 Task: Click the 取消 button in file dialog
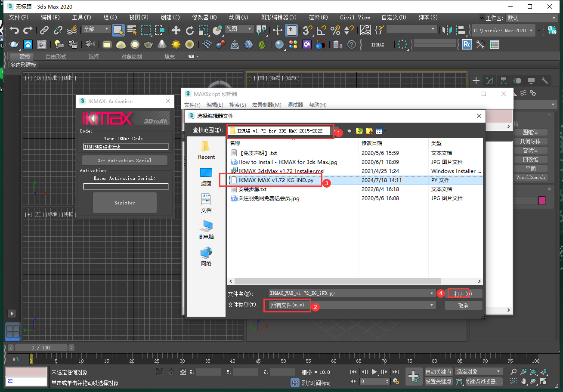(463, 305)
